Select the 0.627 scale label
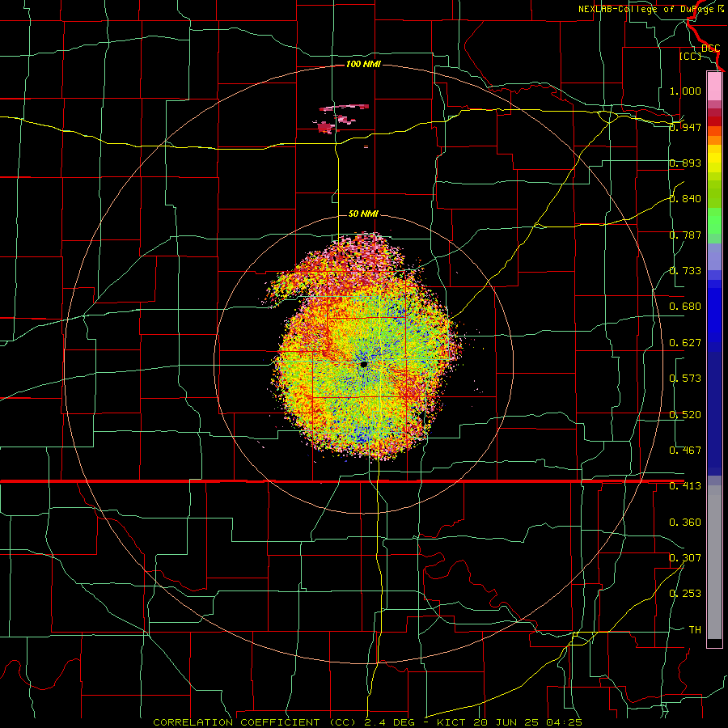The height and width of the screenshot is (728, 728). point(685,343)
